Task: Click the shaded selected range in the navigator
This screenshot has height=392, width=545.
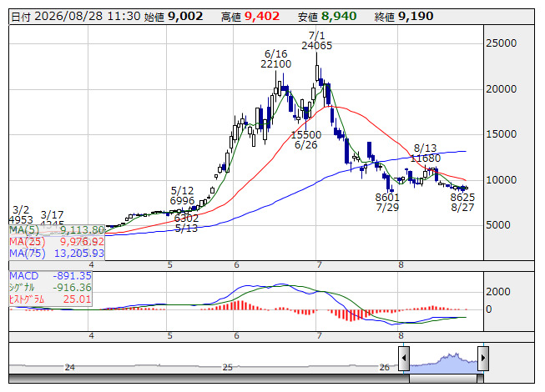Action: (443, 363)
